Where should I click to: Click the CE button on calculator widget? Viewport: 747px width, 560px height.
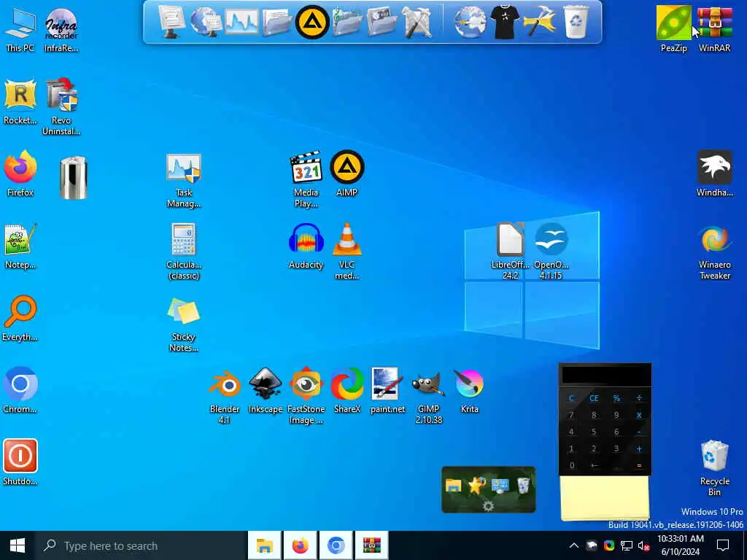594,398
